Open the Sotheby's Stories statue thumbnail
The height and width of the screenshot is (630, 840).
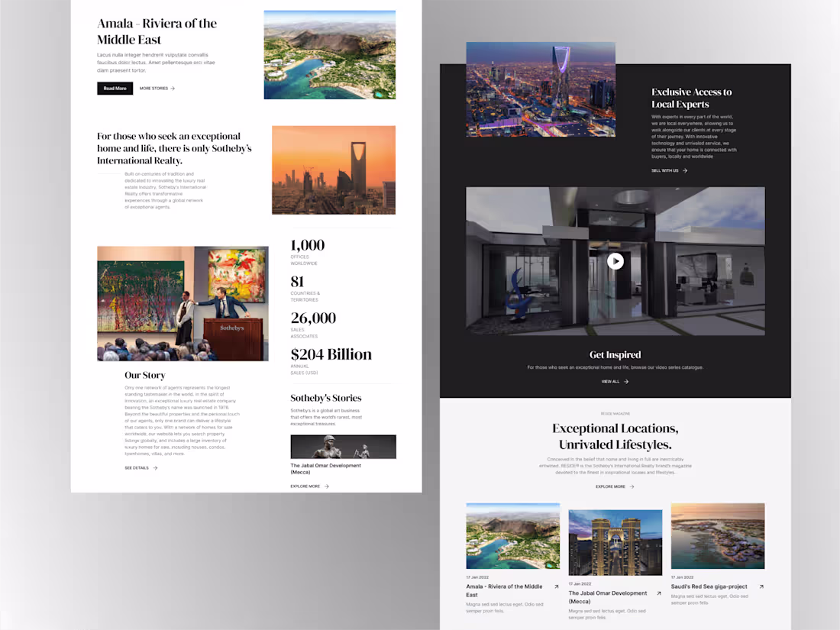click(344, 447)
